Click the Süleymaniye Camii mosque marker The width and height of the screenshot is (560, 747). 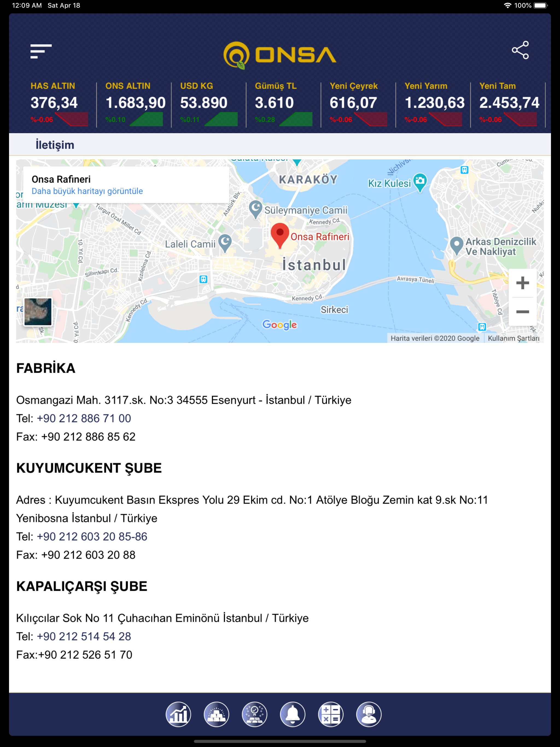(256, 209)
